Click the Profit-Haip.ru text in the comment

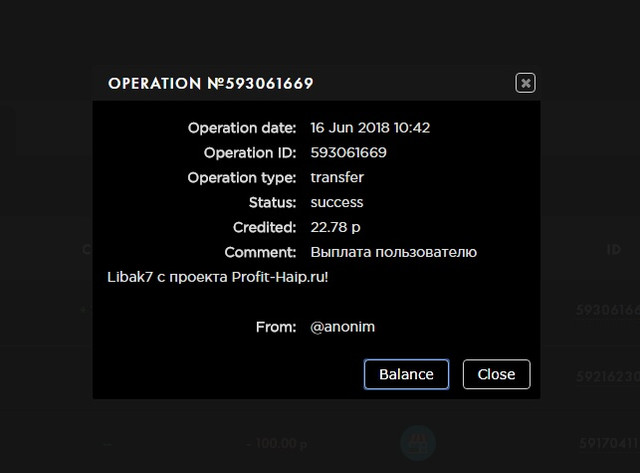tap(280, 277)
